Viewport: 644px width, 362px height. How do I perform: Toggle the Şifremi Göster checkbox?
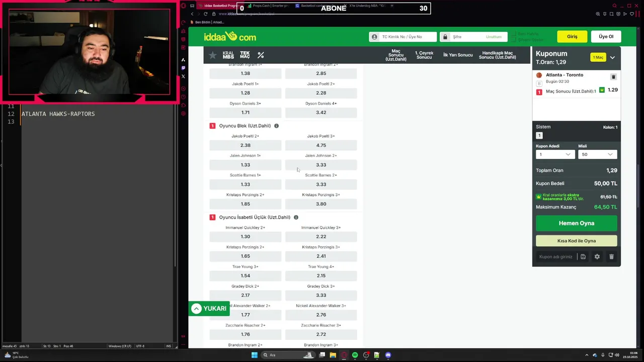pos(513,40)
